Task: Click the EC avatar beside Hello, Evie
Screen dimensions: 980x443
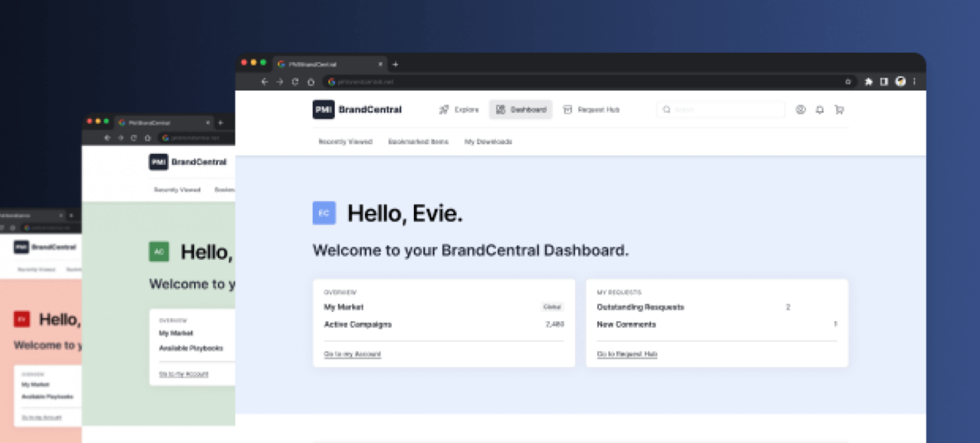Action: click(324, 213)
